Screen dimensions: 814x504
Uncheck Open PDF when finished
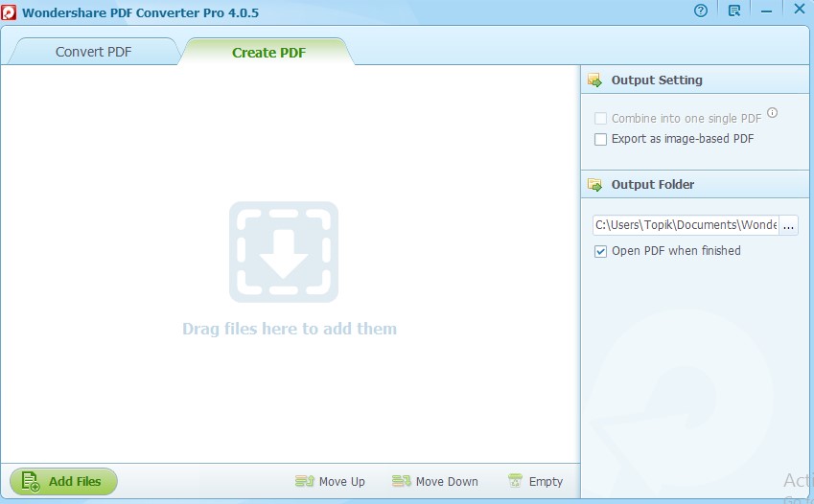coord(600,251)
